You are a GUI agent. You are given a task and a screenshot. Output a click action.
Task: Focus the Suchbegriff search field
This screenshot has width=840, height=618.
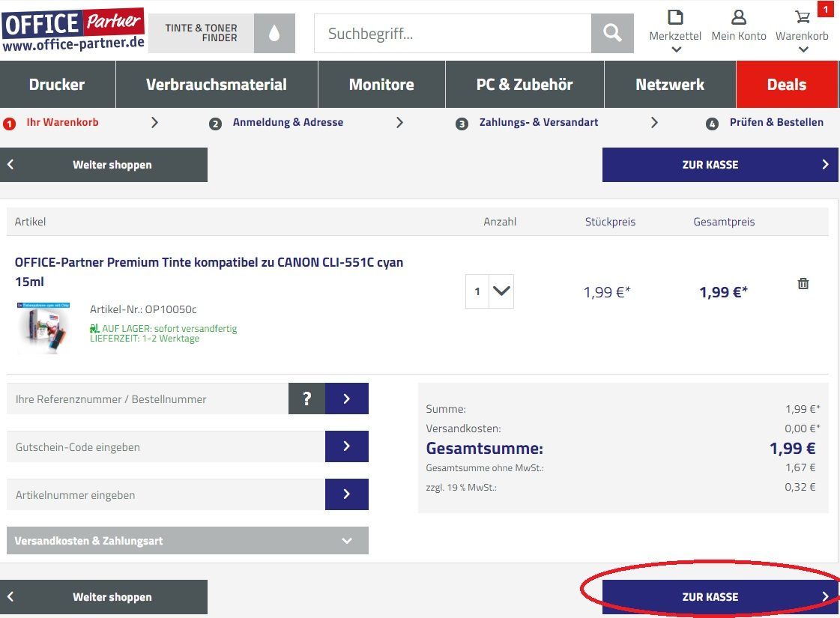pos(453,33)
